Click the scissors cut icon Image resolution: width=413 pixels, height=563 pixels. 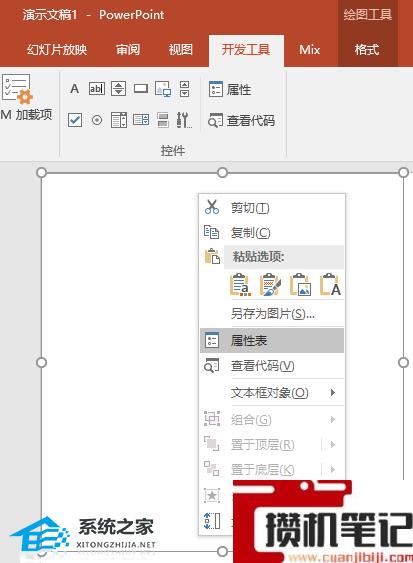(212, 207)
